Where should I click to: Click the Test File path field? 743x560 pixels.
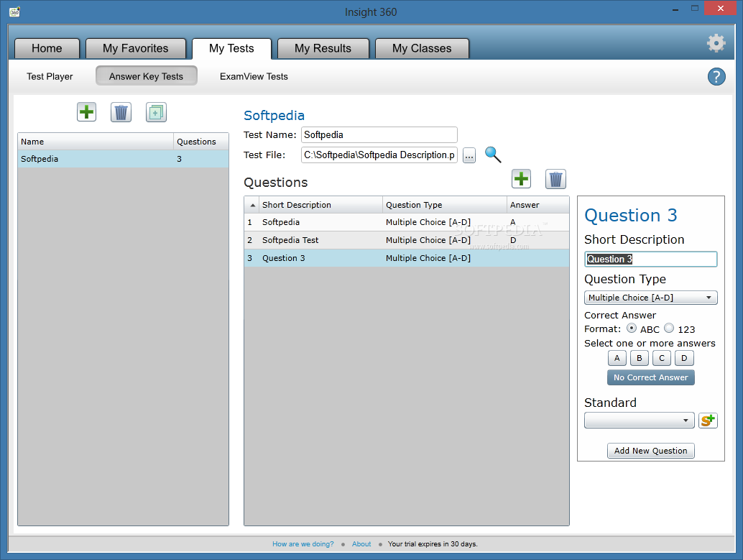[x=379, y=155]
